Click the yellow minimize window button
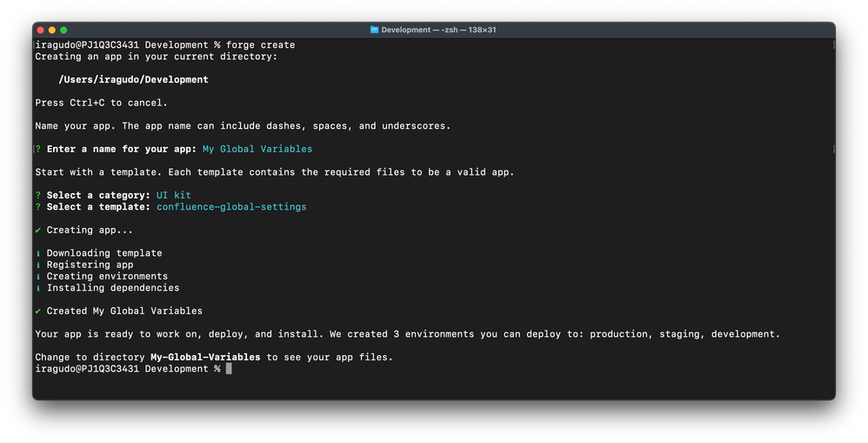 (x=52, y=30)
